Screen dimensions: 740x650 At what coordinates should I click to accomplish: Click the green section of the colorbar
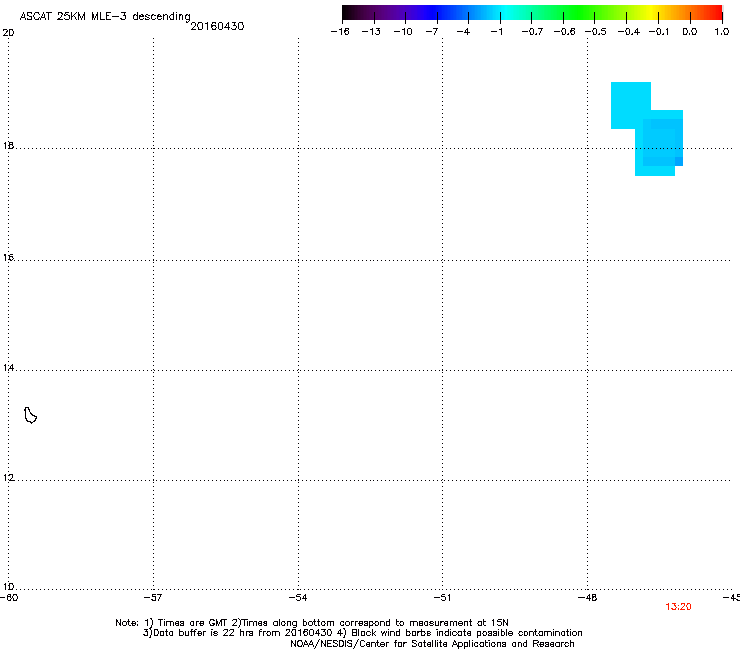(580, 13)
